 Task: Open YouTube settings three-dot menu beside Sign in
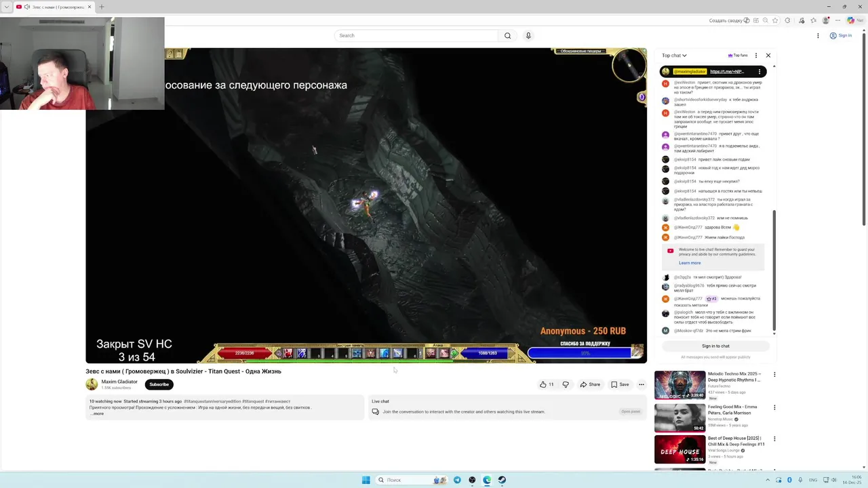coord(818,35)
